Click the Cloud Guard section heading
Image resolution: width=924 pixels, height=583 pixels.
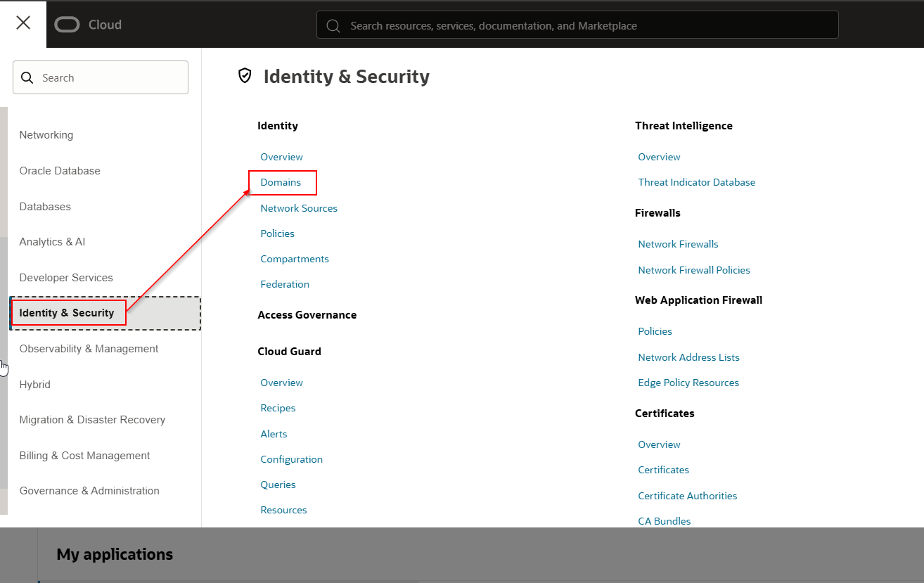[x=289, y=352]
